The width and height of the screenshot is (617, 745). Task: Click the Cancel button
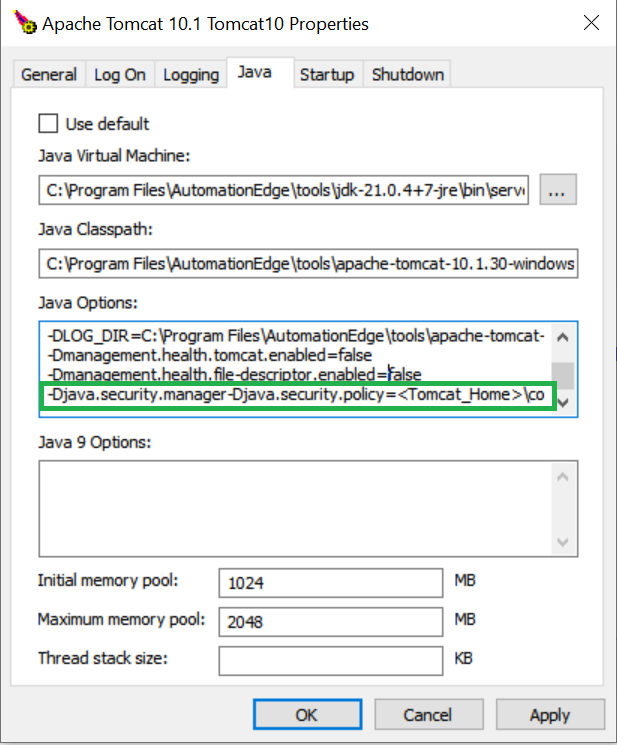pyautogui.click(x=429, y=714)
